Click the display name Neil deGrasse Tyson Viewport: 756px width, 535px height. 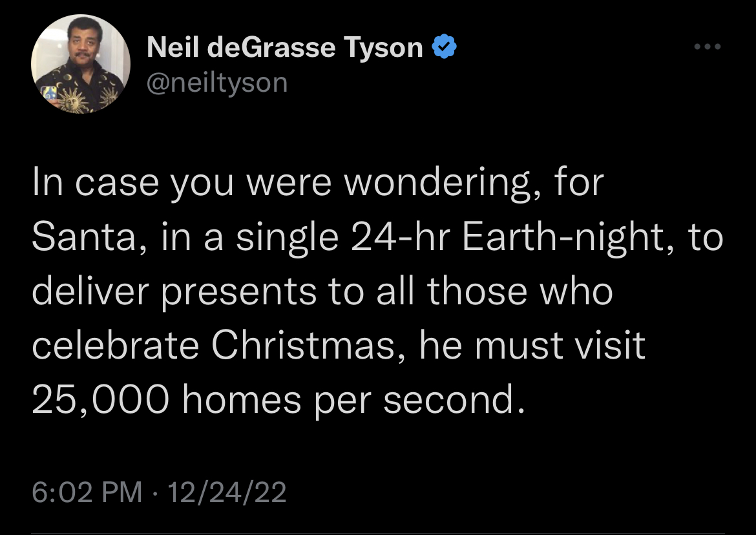pos(285,48)
